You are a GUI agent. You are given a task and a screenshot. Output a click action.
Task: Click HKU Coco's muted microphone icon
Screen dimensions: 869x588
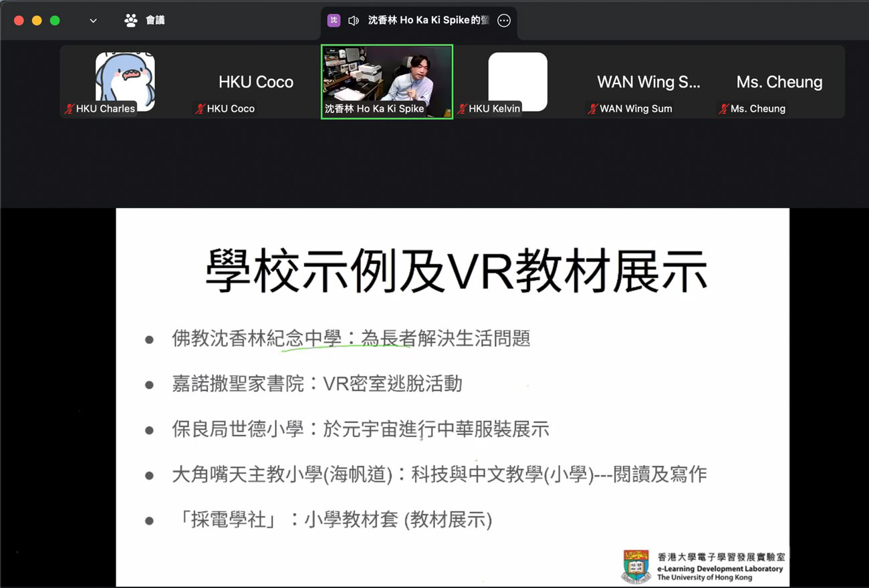point(200,109)
